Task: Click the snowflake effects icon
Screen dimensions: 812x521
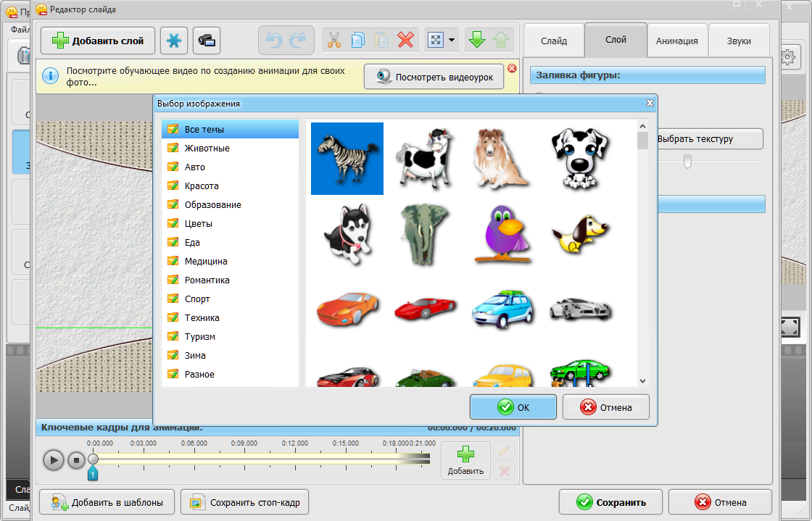Action: [x=174, y=41]
